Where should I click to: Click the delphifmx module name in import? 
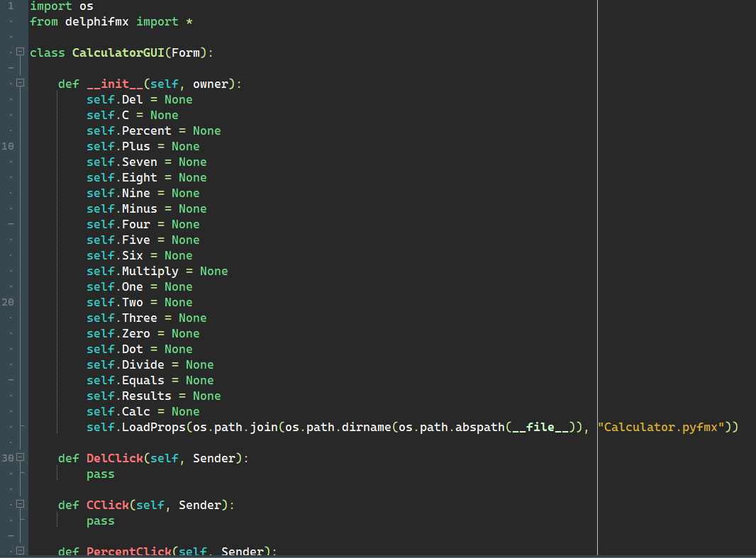point(96,22)
